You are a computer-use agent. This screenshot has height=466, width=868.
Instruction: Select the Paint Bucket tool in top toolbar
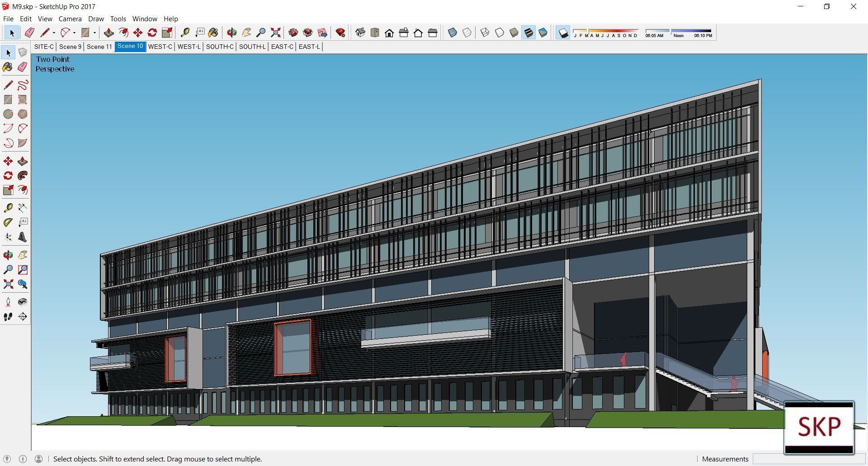point(213,33)
